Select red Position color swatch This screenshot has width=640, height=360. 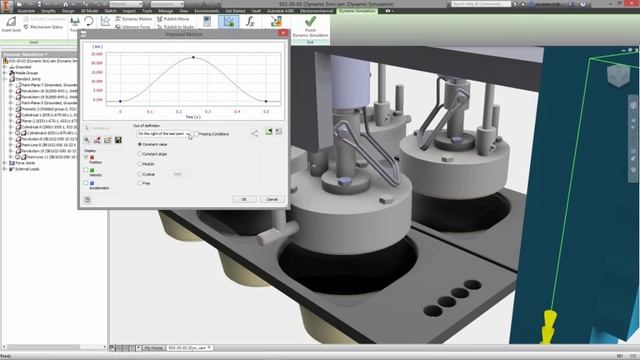(92, 157)
